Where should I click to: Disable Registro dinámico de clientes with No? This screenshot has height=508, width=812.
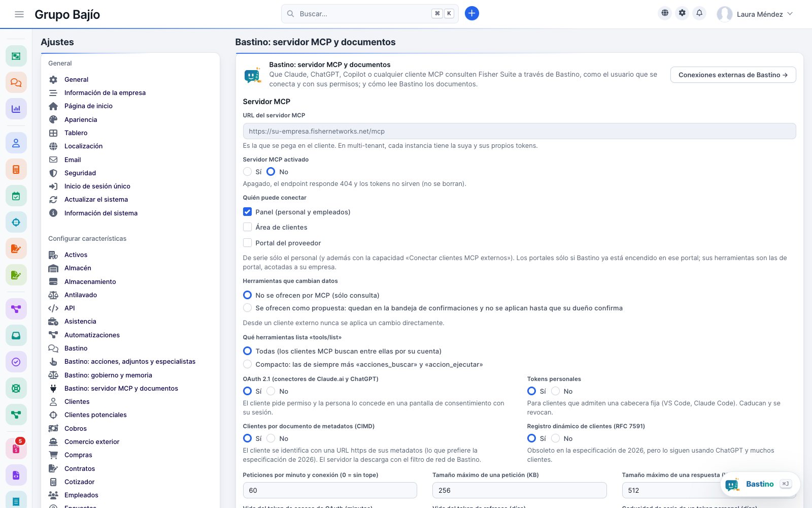point(555,438)
